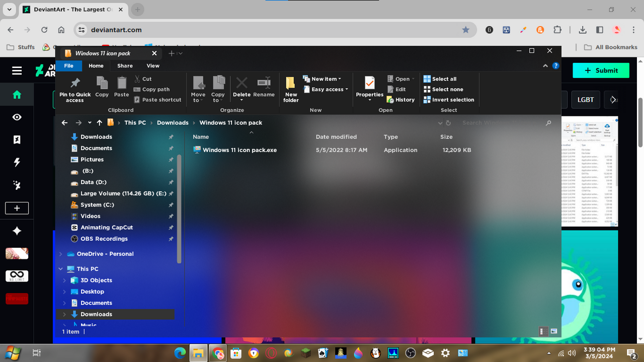Toggle bookmark star for deviantart.com
This screenshot has height=362, width=644.
coord(466,30)
